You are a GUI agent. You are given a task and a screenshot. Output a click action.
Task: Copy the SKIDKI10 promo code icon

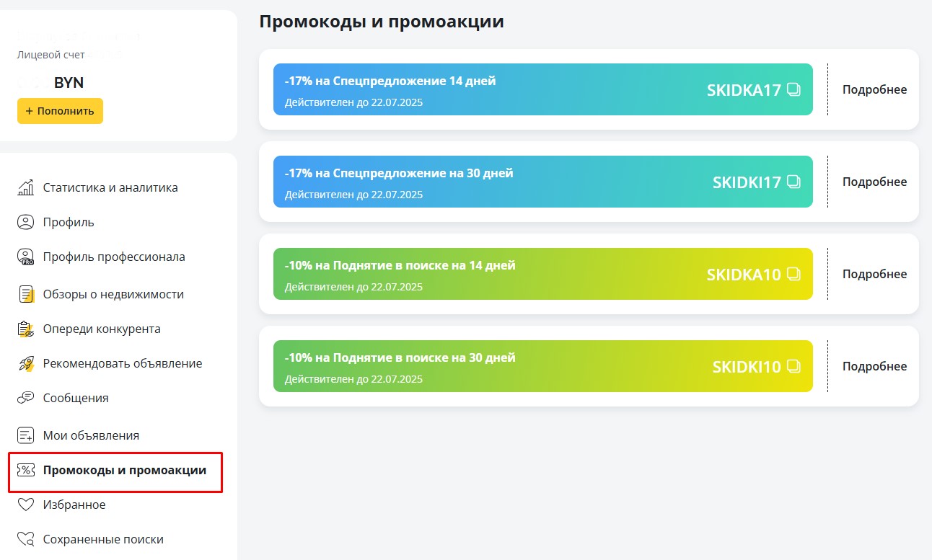(793, 367)
